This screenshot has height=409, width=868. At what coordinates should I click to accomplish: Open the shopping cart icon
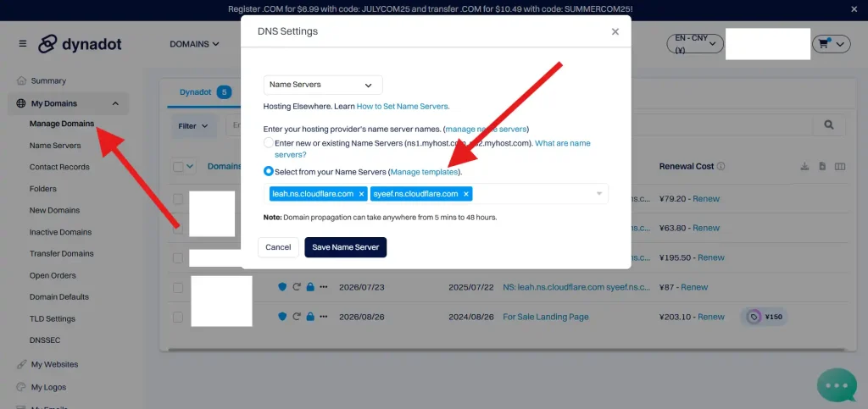click(x=824, y=44)
